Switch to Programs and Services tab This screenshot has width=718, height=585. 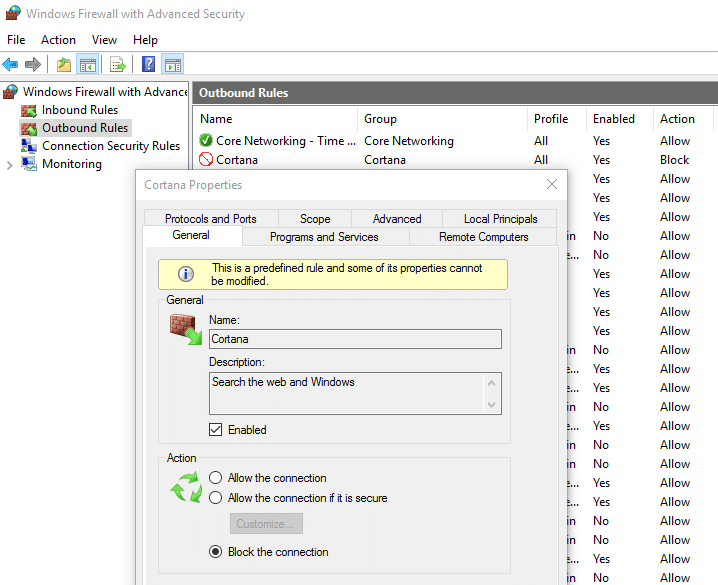coord(324,237)
